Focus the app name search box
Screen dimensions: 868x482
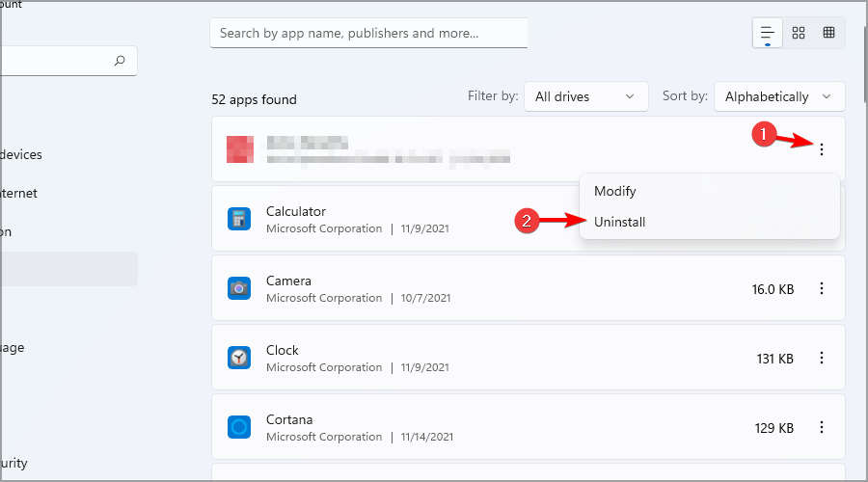pos(368,33)
